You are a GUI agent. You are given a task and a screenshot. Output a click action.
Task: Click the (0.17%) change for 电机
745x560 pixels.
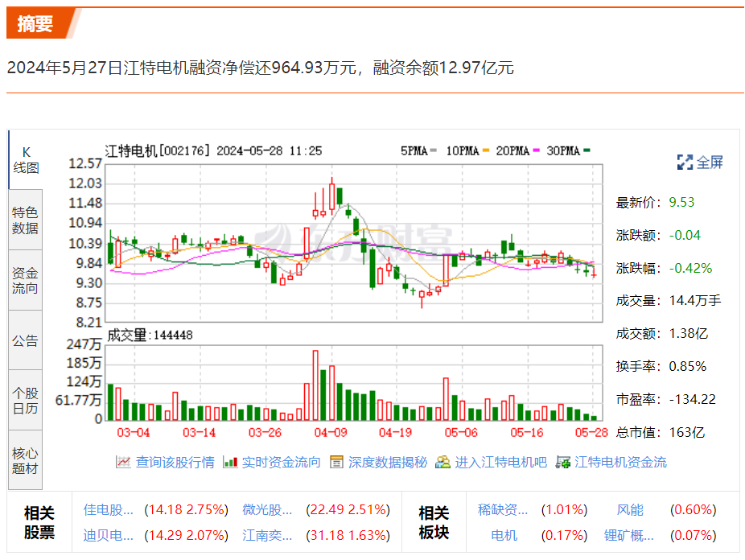point(565,535)
